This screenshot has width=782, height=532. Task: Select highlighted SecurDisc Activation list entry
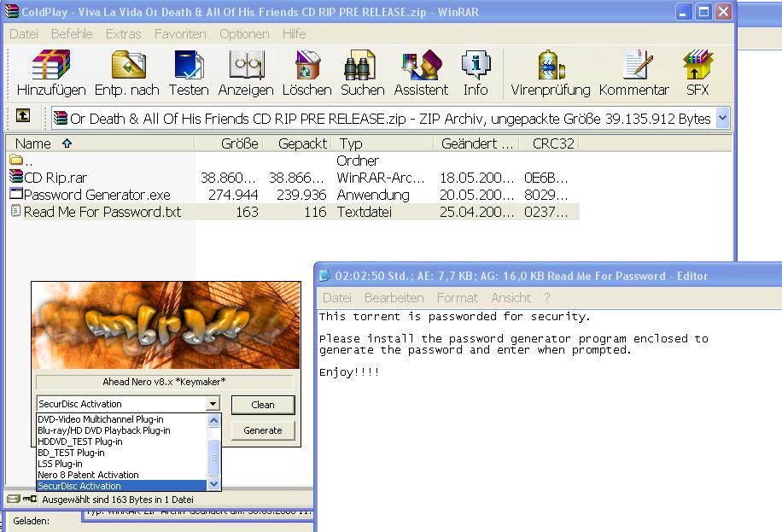click(122, 486)
